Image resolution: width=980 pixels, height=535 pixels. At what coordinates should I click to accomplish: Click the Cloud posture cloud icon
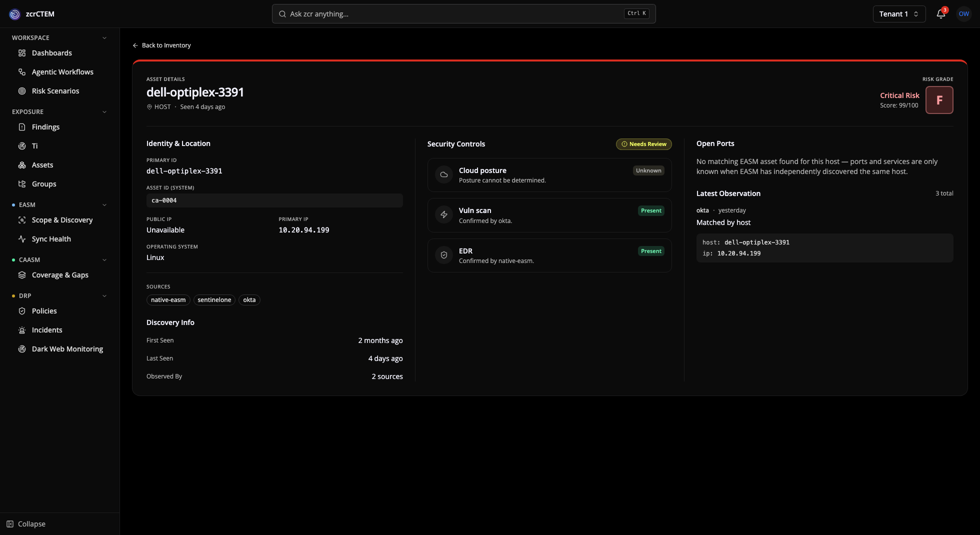(444, 174)
